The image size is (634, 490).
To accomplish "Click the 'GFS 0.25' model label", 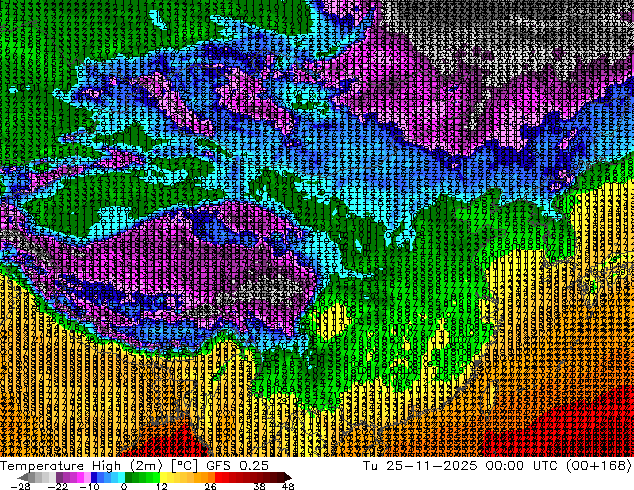I will pyautogui.click(x=237, y=466).
